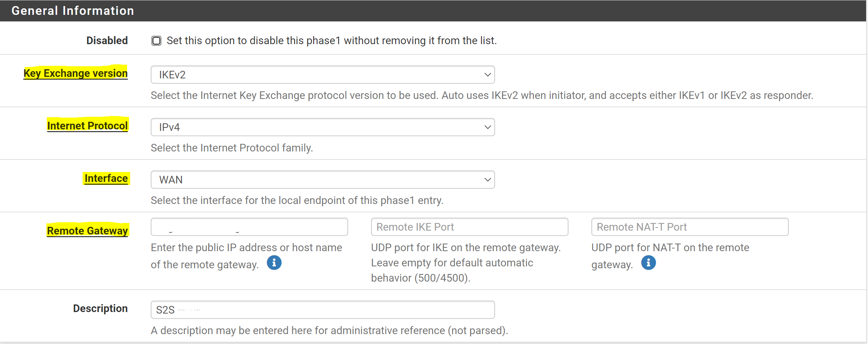The width and height of the screenshot is (868, 344).
Task: Click the Internet Protocol dropdown chevron
Action: (487, 127)
